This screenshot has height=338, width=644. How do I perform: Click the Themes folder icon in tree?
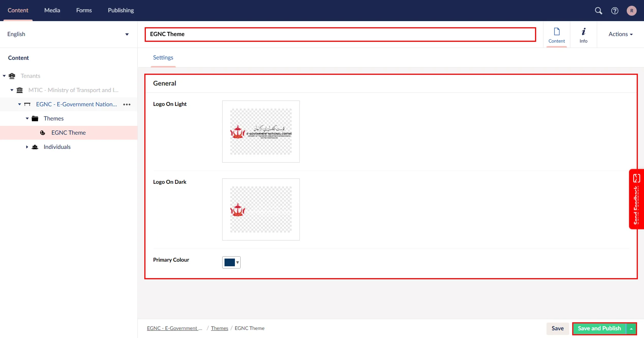tap(35, 119)
